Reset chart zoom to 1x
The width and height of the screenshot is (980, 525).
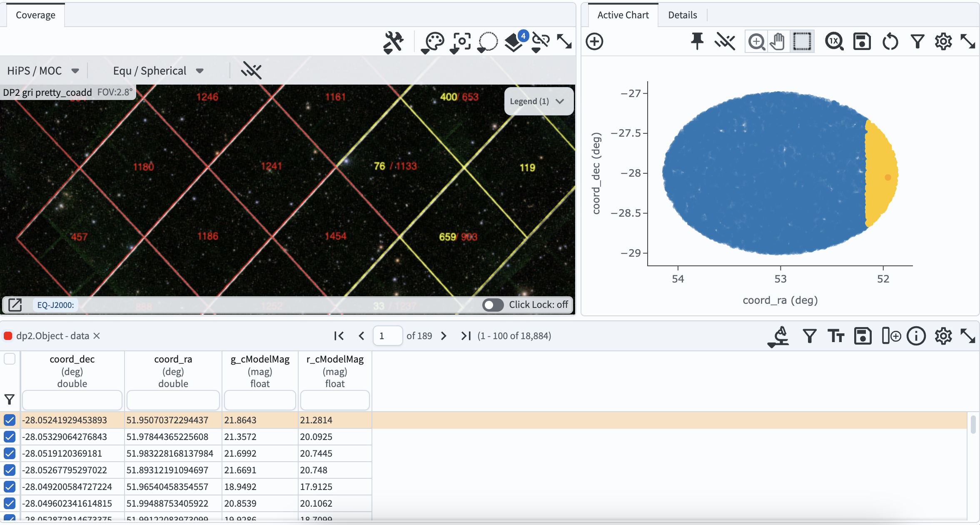[x=834, y=42]
